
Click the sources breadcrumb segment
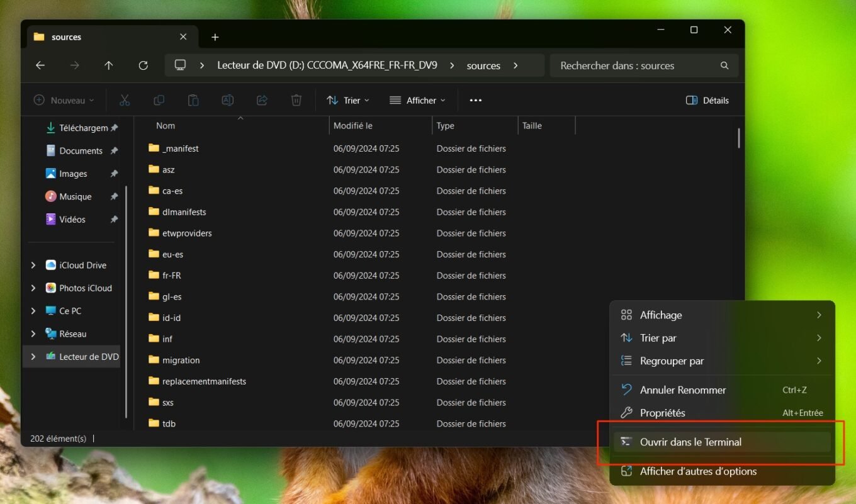pyautogui.click(x=483, y=65)
